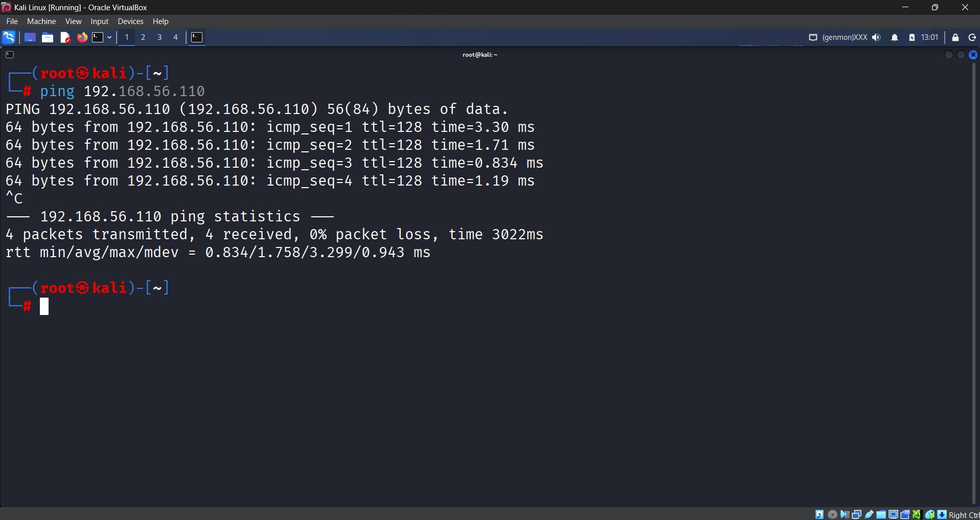This screenshot has height=520, width=980.
Task: Click the network adapters status icon
Action: click(857, 514)
